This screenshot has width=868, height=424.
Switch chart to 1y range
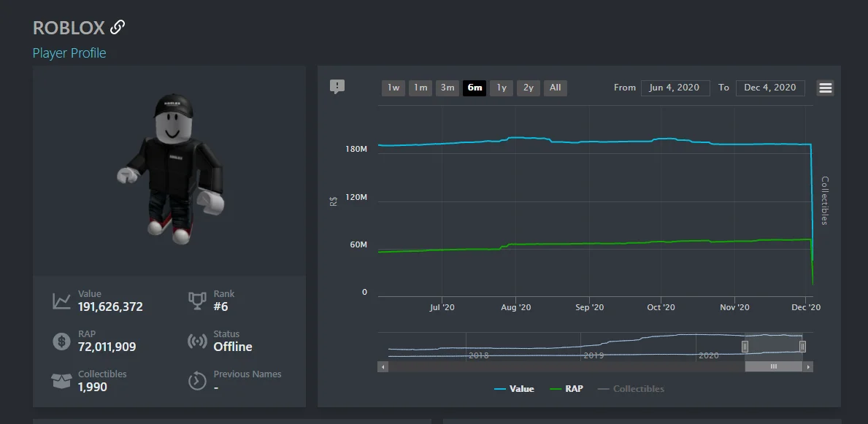point(502,88)
